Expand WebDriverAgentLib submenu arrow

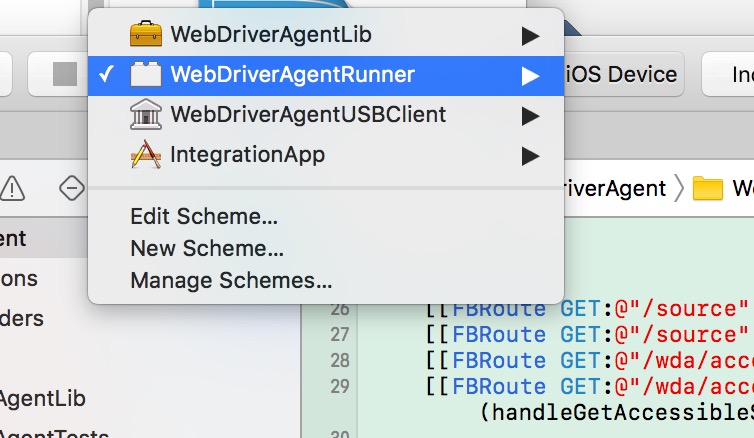click(530, 36)
